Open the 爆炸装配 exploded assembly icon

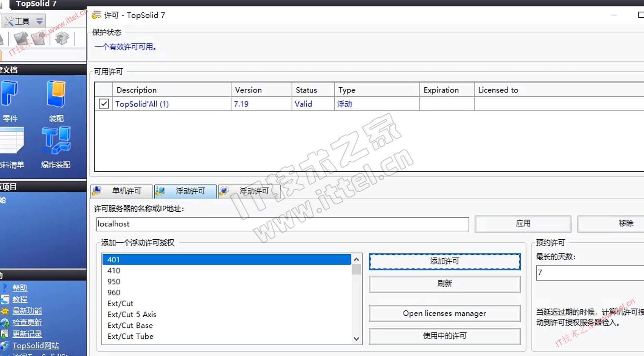[x=56, y=141]
